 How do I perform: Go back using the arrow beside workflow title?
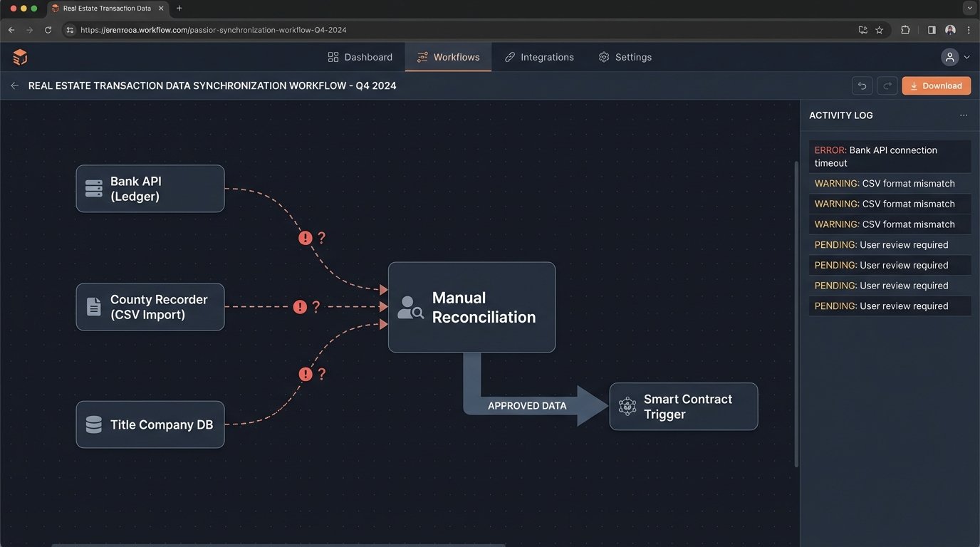pos(14,85)
